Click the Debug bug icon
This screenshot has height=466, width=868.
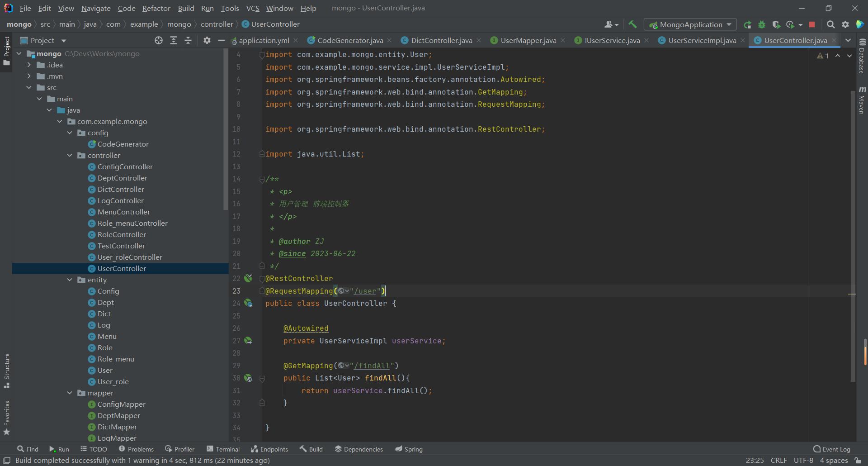click(x=762, y=24)
